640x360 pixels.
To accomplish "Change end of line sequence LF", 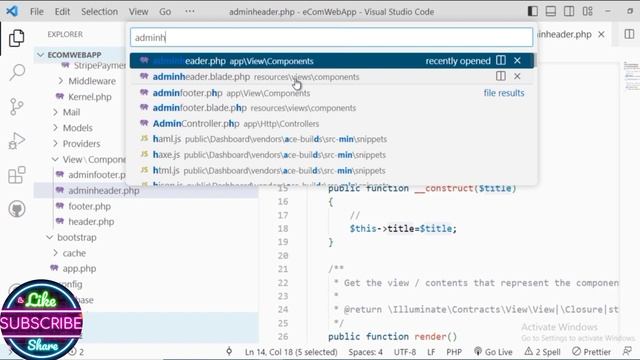I will click(431, 352).
